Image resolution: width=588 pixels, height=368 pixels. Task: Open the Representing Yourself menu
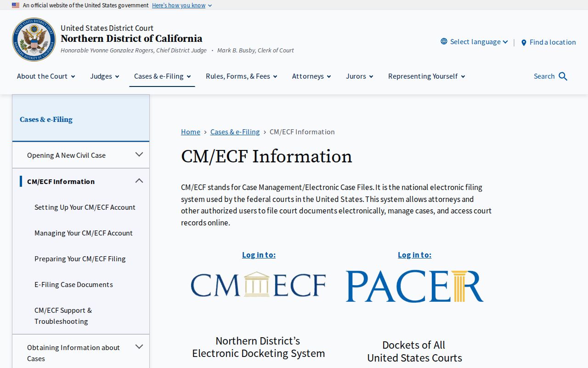(427, 76)
